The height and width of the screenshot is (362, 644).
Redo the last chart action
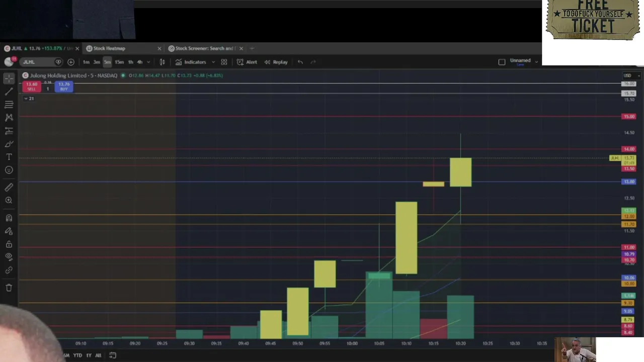(x=313, y=62)
